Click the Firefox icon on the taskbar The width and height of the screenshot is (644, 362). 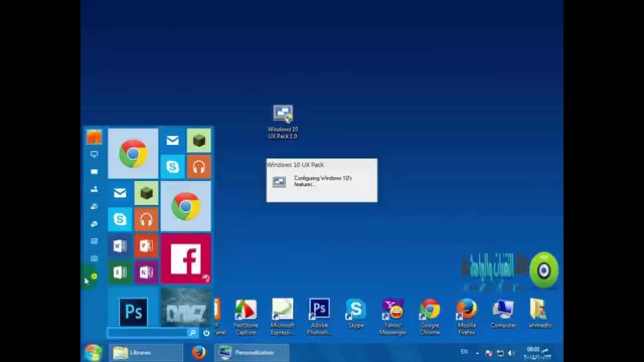(x=199, y=352)
